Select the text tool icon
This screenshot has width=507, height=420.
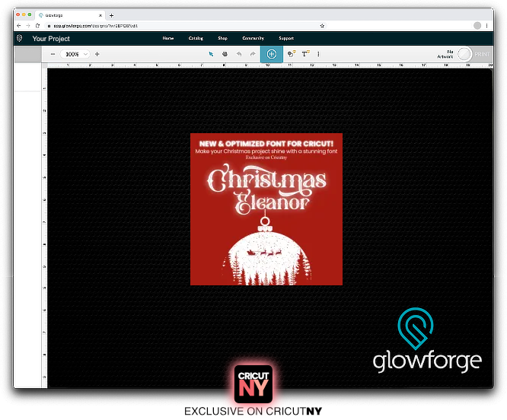[x=305, y=54]
